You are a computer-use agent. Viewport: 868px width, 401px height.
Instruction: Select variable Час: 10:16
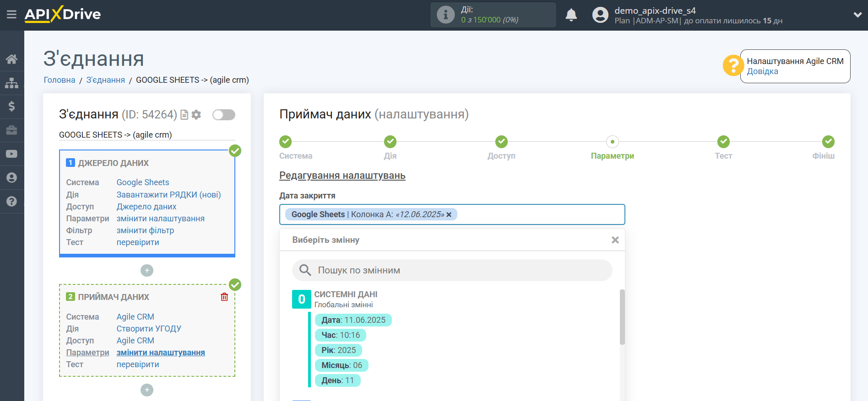(x=341, y=335)
